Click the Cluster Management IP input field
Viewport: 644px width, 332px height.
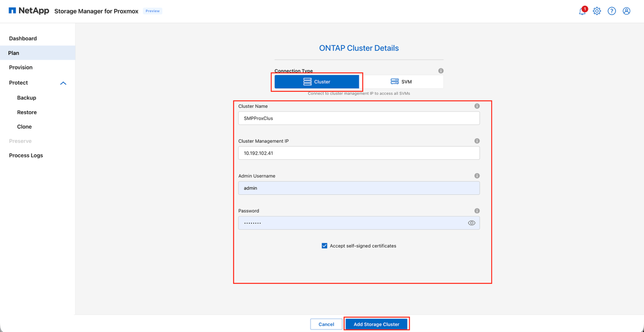(359, 153)
